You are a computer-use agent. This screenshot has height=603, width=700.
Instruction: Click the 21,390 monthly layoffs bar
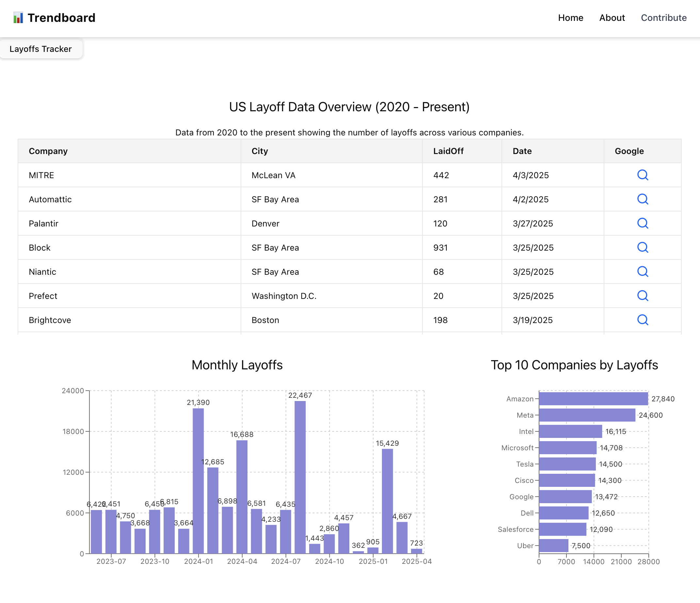coord(198,481)
